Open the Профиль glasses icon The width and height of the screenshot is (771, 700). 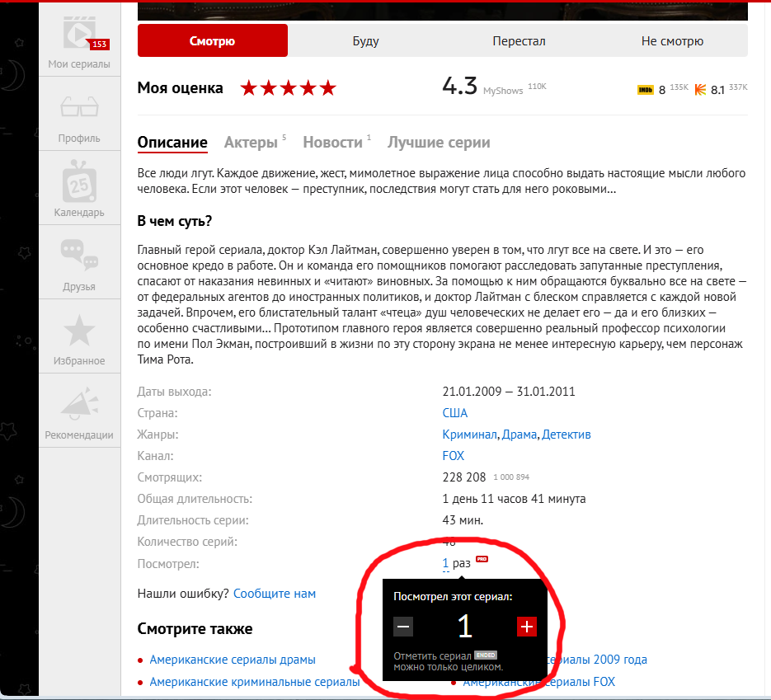(x=79, y=108)
